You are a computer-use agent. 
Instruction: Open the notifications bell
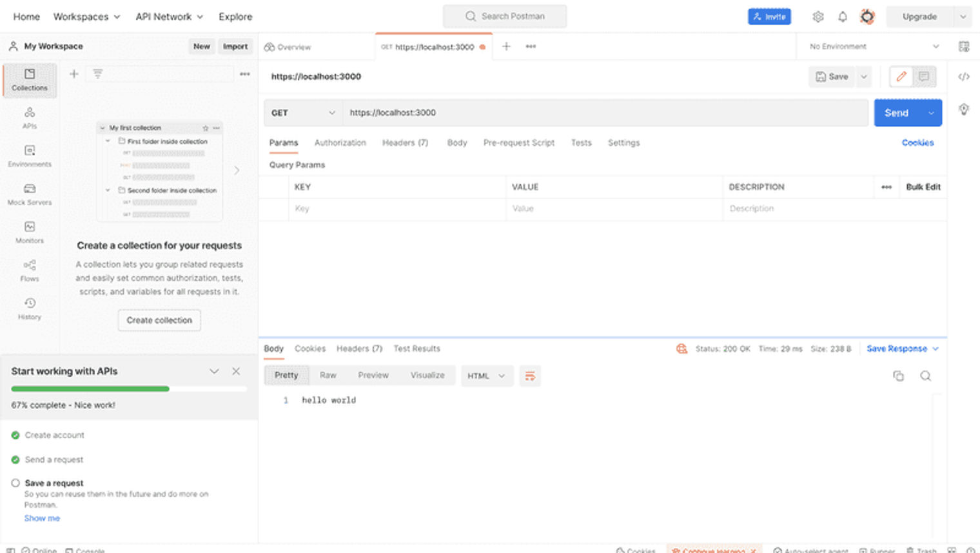click(x=843, y=17)
